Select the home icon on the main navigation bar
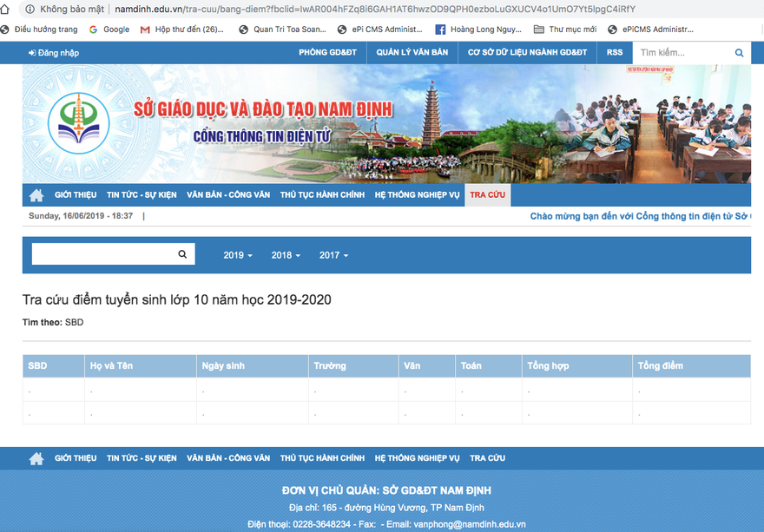This screenshot has height=532, width=764. [36, 194]
